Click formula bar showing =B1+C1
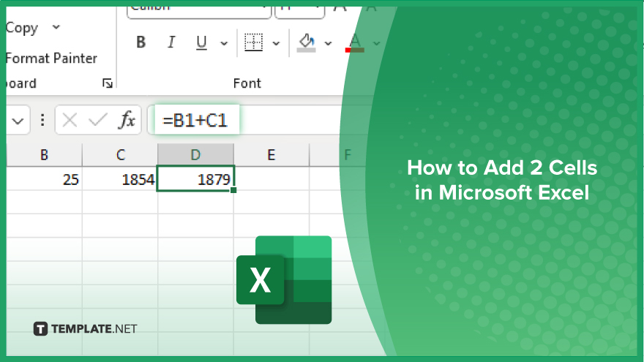Image resolution: width=644 pixels, height=362 pixels. 195,121
